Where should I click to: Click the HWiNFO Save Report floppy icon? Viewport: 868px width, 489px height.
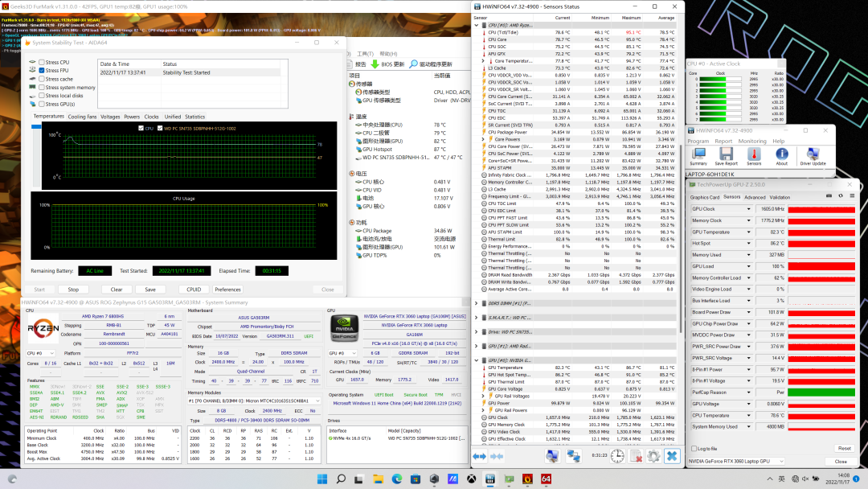tap(726, 154)
